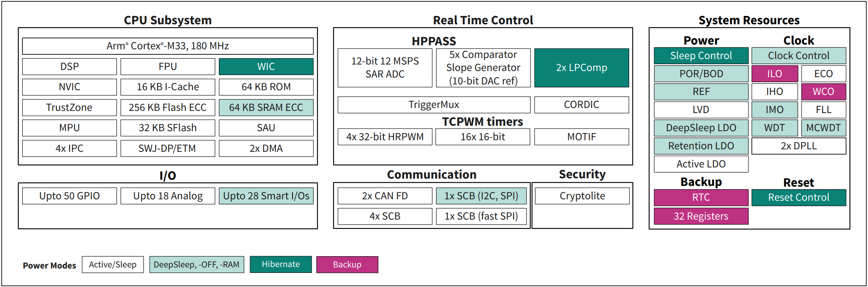Click the 256 KB Flash ECC block
Viewport: 868px width, 287px height.
pos(167,108)
